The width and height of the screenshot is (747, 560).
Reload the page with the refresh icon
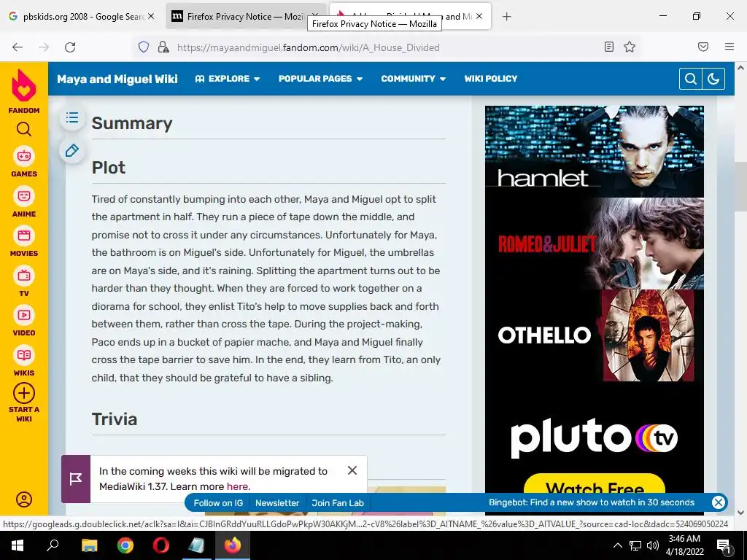[70, 47]
